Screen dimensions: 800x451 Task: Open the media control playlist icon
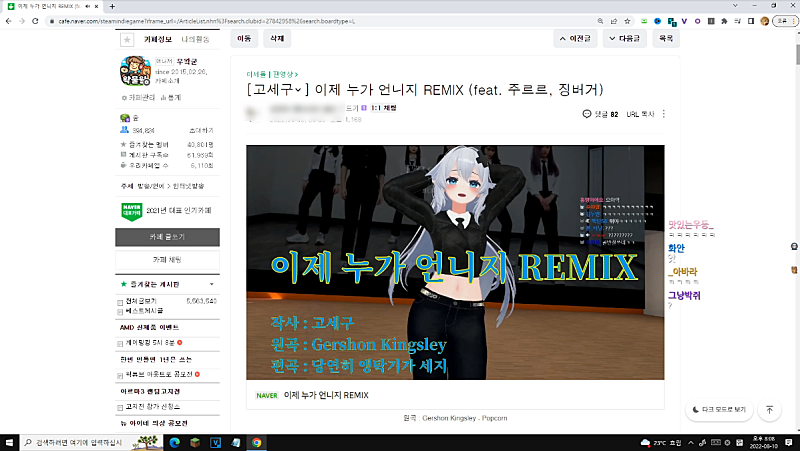tap(737, 21)
